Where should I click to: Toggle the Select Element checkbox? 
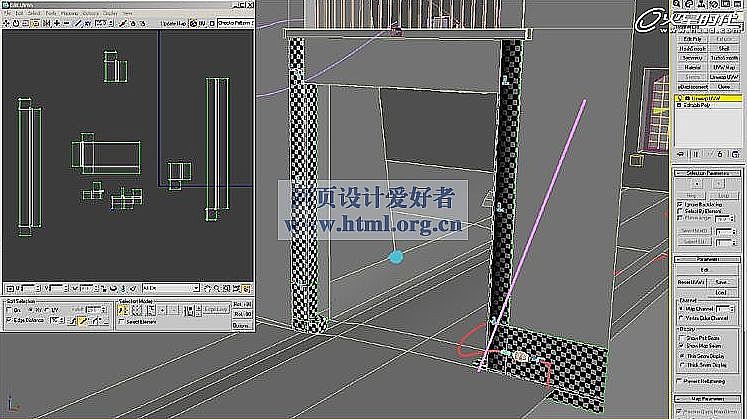pyautogui.click(x=121, y=322)
